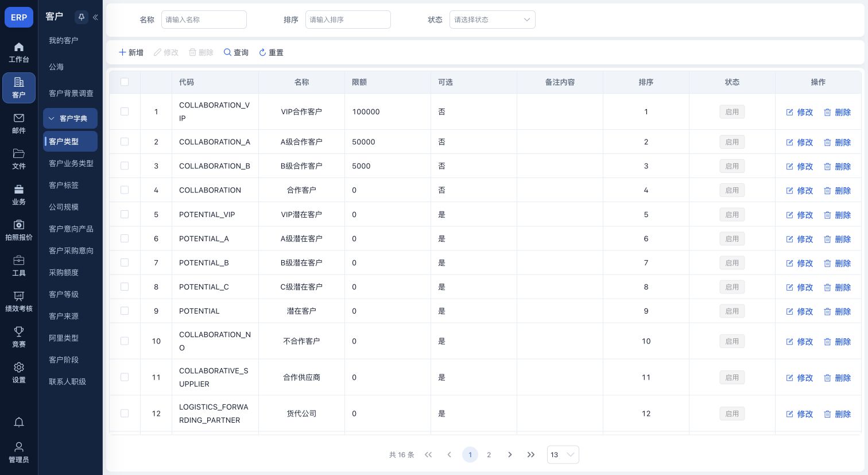Click the 重置 reset button

tap(271, 52)
